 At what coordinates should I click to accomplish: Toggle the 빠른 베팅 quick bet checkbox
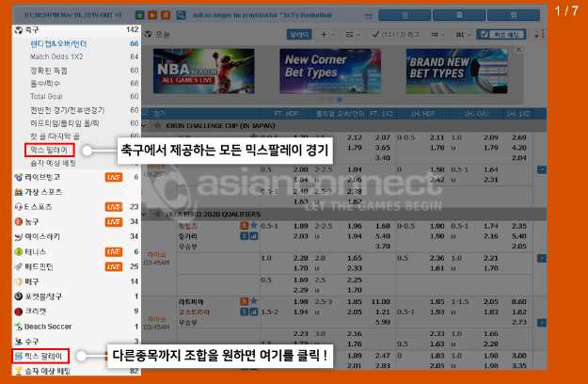point(485,35)
